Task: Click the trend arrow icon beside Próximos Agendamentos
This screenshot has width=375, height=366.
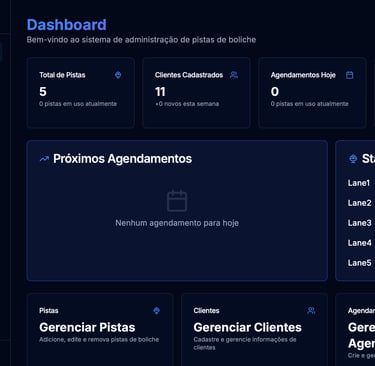Action: coord(44,159)
